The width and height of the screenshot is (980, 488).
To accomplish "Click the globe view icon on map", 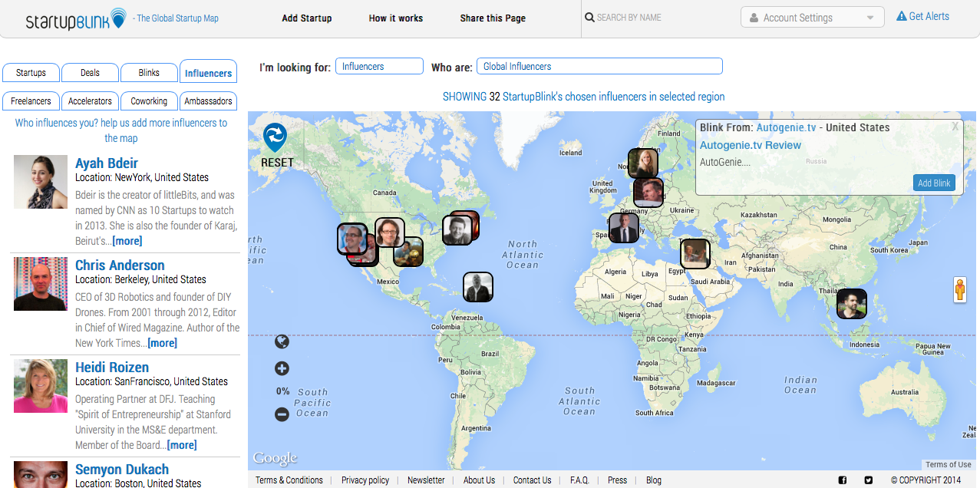I will (282, 341).
